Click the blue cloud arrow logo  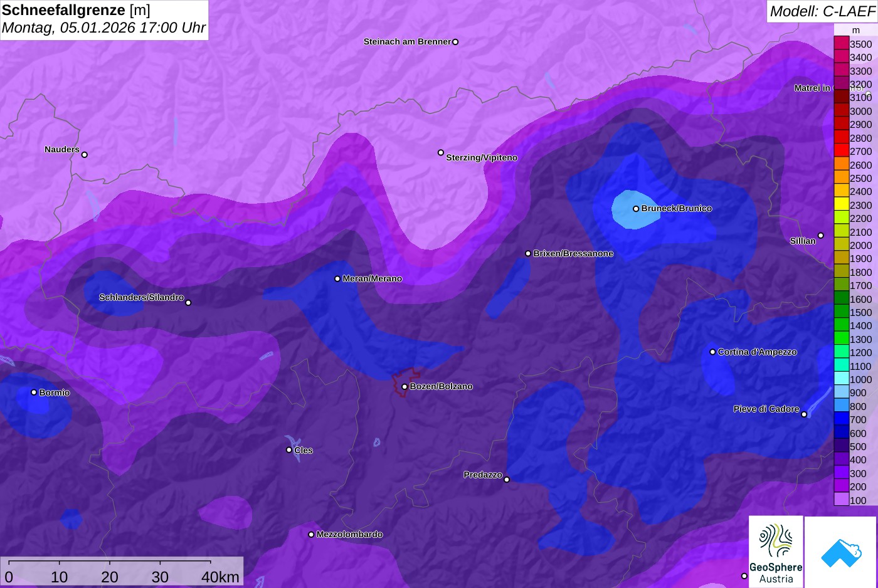point(840,552)
